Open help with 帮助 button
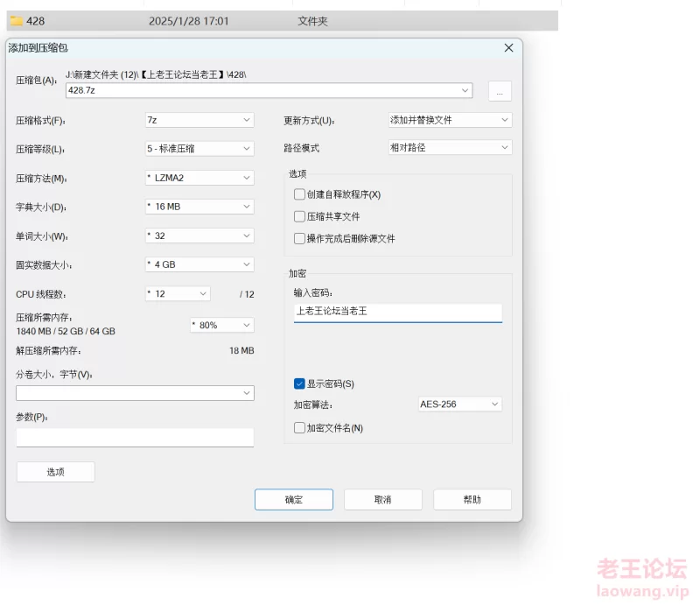 [472, 500]
